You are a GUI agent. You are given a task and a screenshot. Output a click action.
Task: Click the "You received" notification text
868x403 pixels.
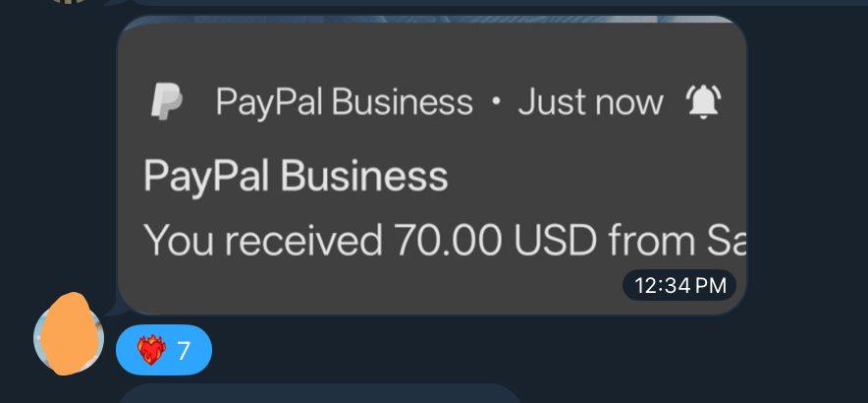(x=263, y=241)
